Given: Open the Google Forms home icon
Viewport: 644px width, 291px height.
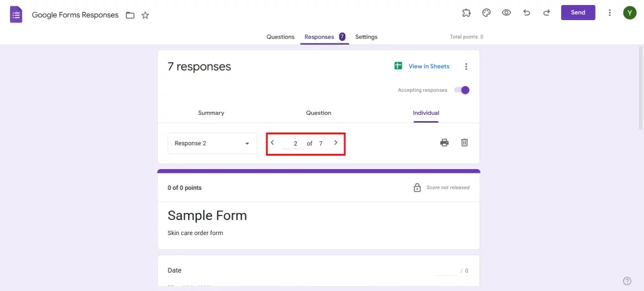Looking at the screenshot, I should 16,15.
